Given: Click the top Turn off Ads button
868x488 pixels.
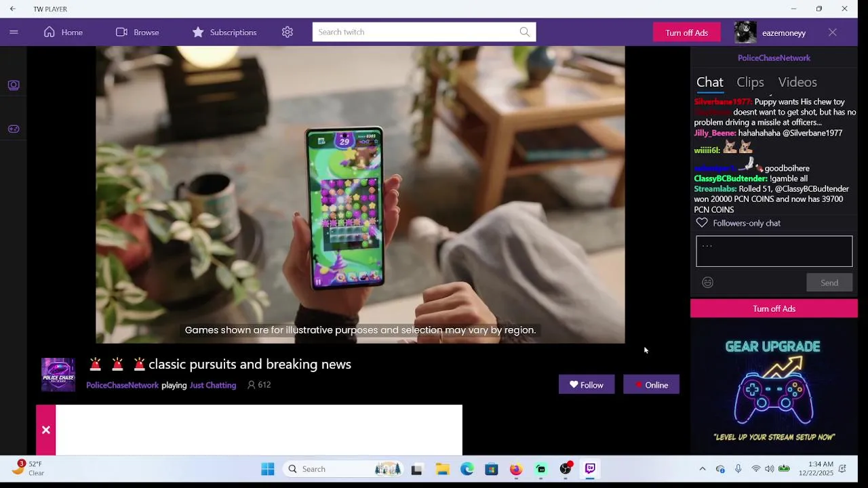Looking at the screenshot, I should (686, 33).
